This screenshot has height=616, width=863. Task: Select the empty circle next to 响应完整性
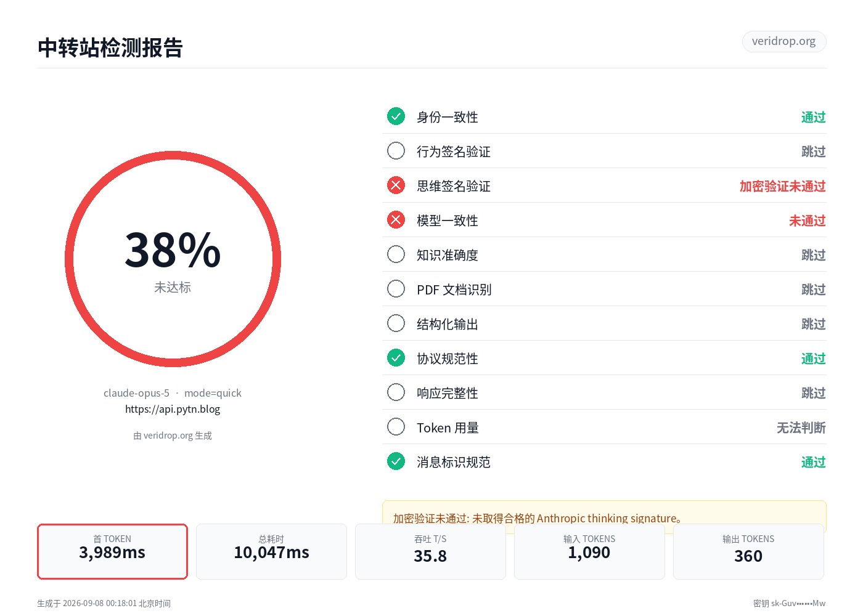396,392
